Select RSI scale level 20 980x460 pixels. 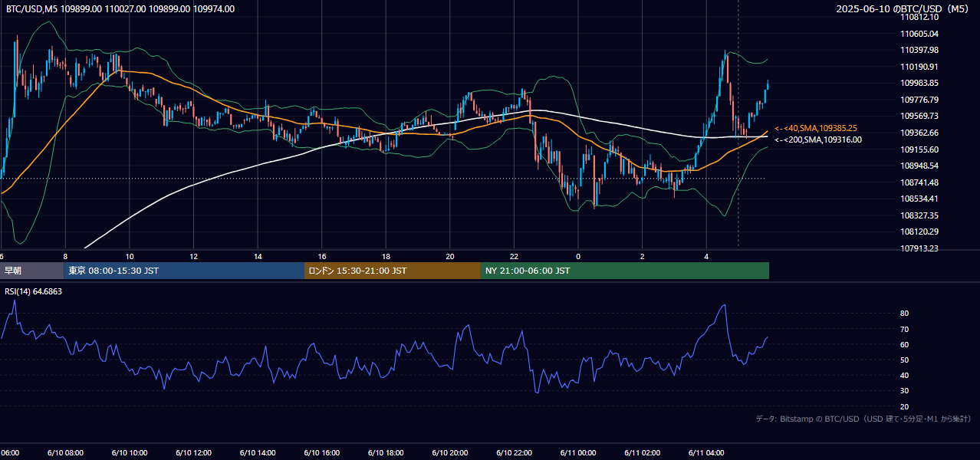point(905,406)
